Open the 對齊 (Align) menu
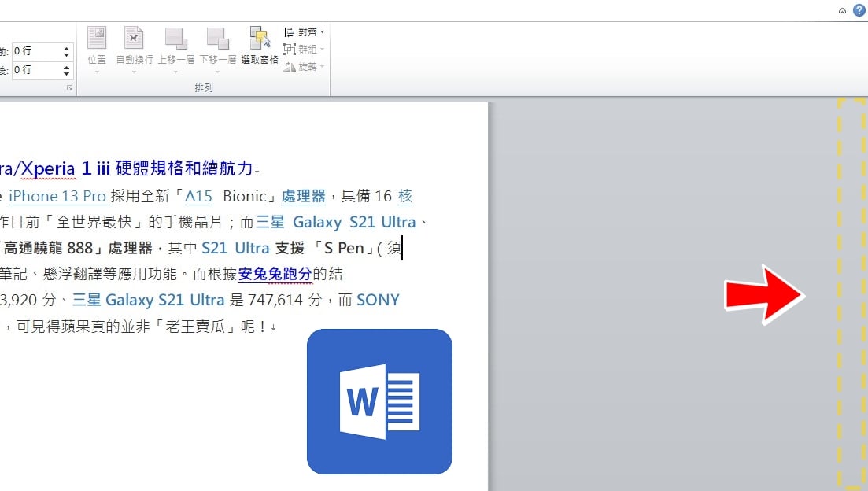The width and height of the screenshot is (868, 491). pos(304,32)
